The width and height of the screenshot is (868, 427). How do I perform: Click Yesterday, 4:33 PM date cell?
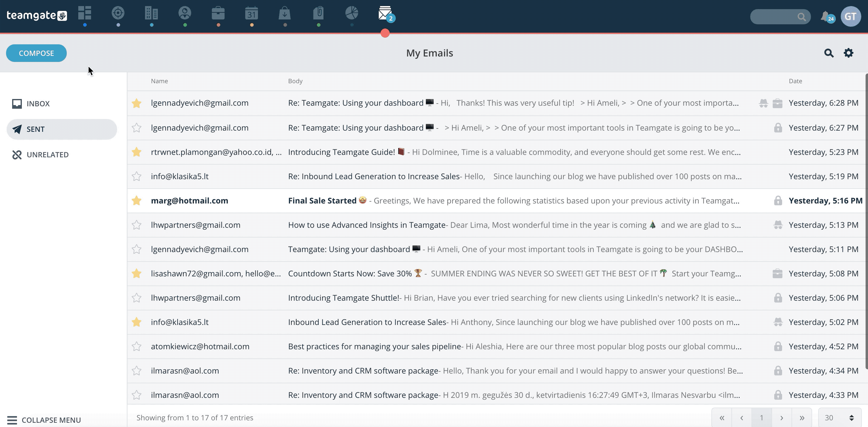[x=823, y=395]
